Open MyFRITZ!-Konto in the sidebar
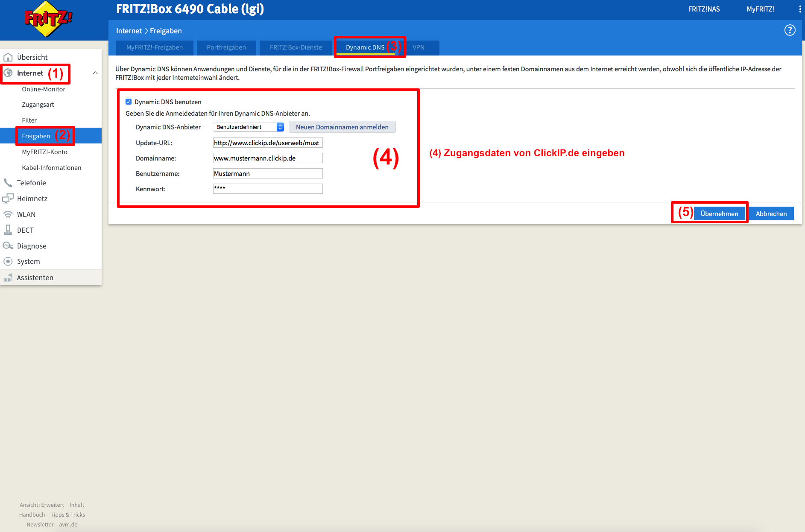This screenshot has width=805, height=532. tap(45, 152)
